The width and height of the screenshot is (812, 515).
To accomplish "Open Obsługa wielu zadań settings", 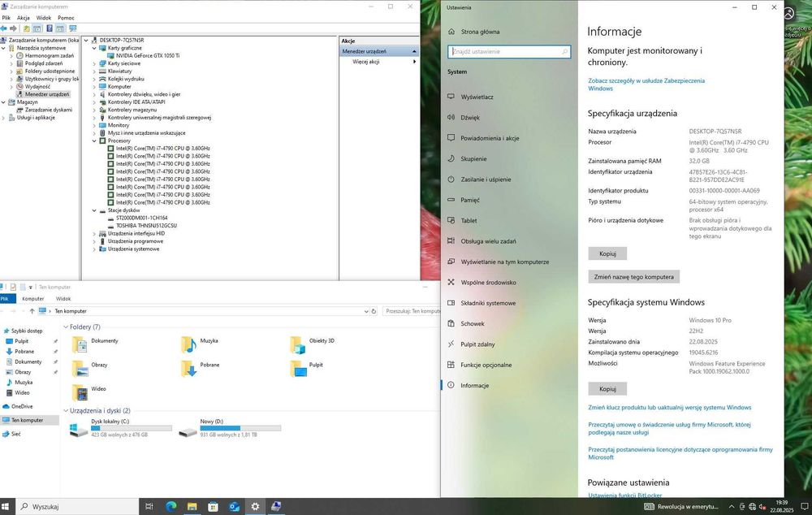I will pos(488,241).
